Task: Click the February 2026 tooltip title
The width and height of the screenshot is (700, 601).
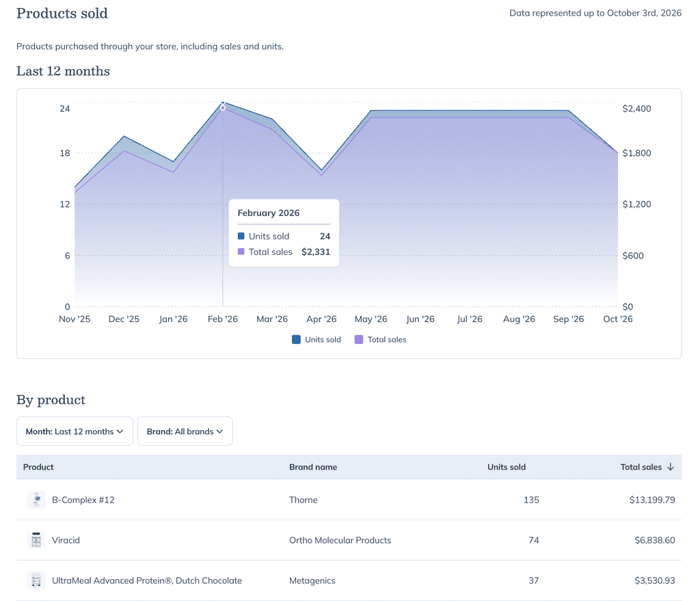Action: pyautogui.click(x=268, y=213)
